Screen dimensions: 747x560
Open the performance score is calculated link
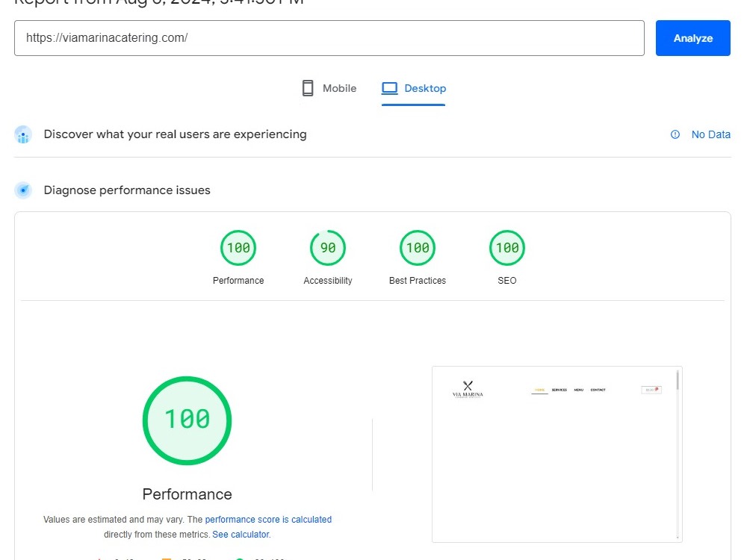[x=268, y=520]
